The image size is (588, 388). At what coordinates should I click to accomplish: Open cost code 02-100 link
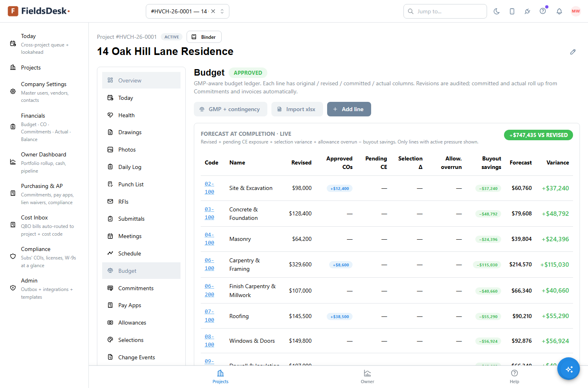(x=209, y=188)
